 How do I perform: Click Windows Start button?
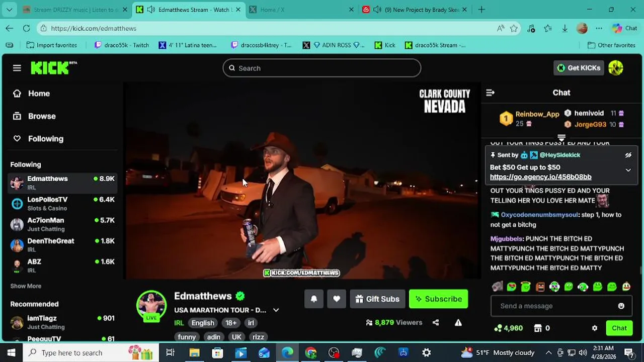pos(11,352)
